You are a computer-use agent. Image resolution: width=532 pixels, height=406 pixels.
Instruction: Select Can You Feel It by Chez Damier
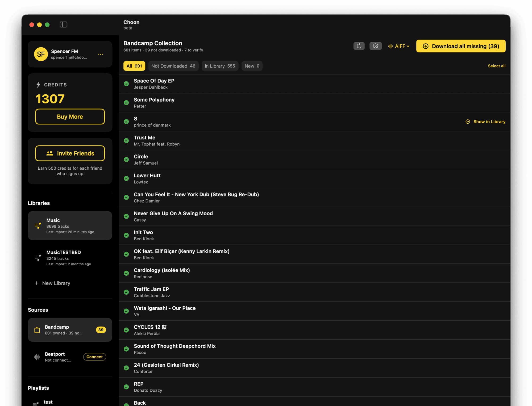[x=314, y=197]
